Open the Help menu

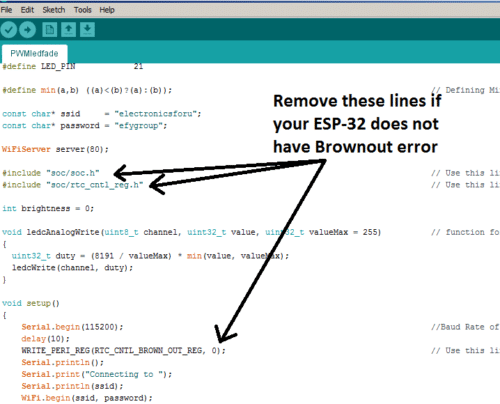pos(107,10)
